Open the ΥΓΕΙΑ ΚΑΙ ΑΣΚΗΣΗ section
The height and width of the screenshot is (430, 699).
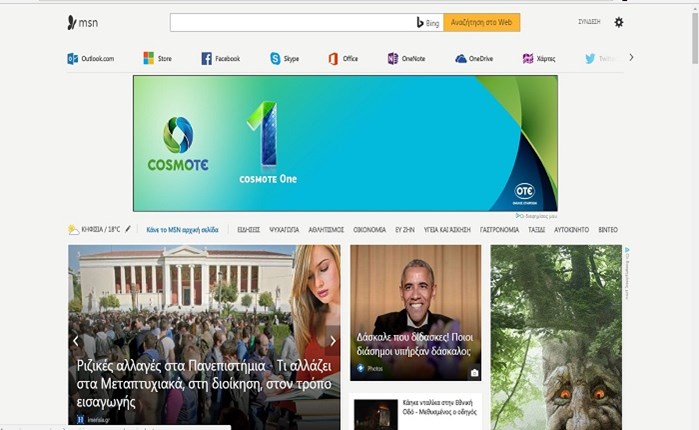click(447, 230)
